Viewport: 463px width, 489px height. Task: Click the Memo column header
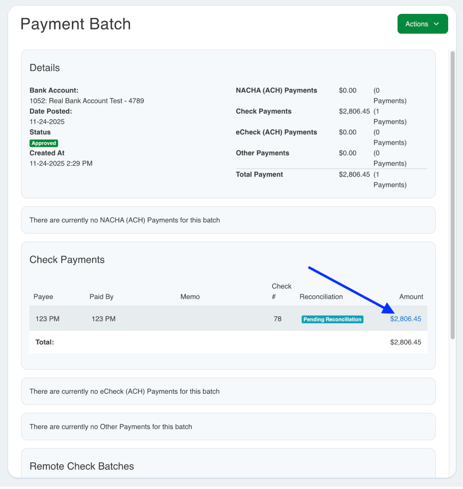pos(190,297)
